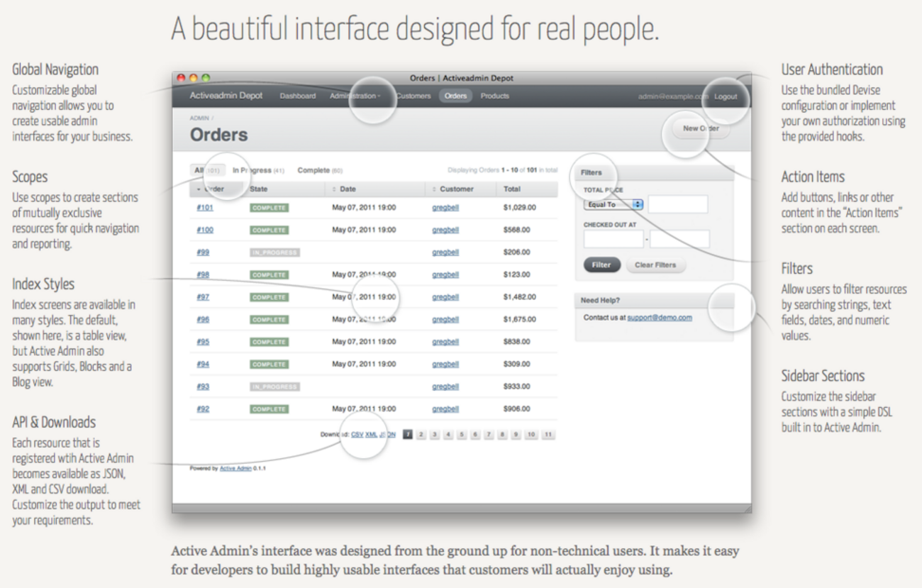This screenshot has height=588, width=922.
Task: Click the Logout link
Action: 726,96
